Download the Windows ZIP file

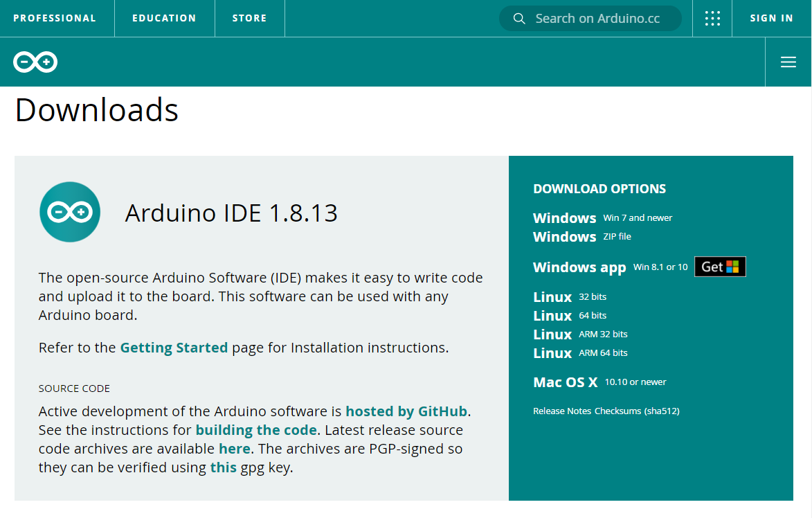click(582, 237)
